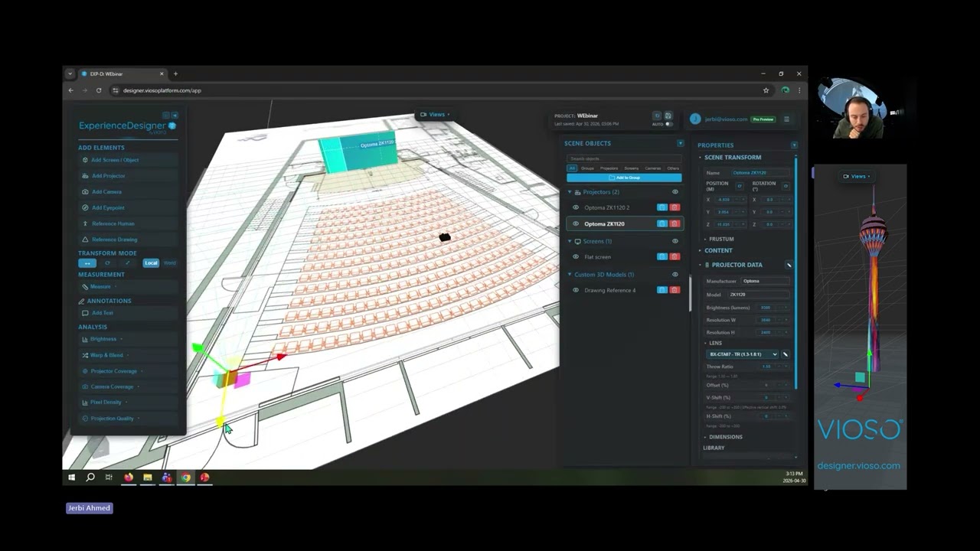Toggle visibility of Optoma ZK1120 2
980x551 pixels.
(576, 207)
